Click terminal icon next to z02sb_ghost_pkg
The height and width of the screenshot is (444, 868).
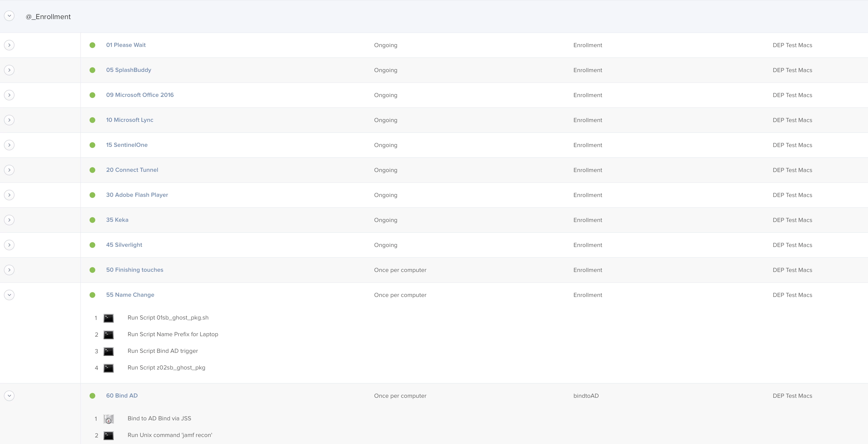point(109,368)
